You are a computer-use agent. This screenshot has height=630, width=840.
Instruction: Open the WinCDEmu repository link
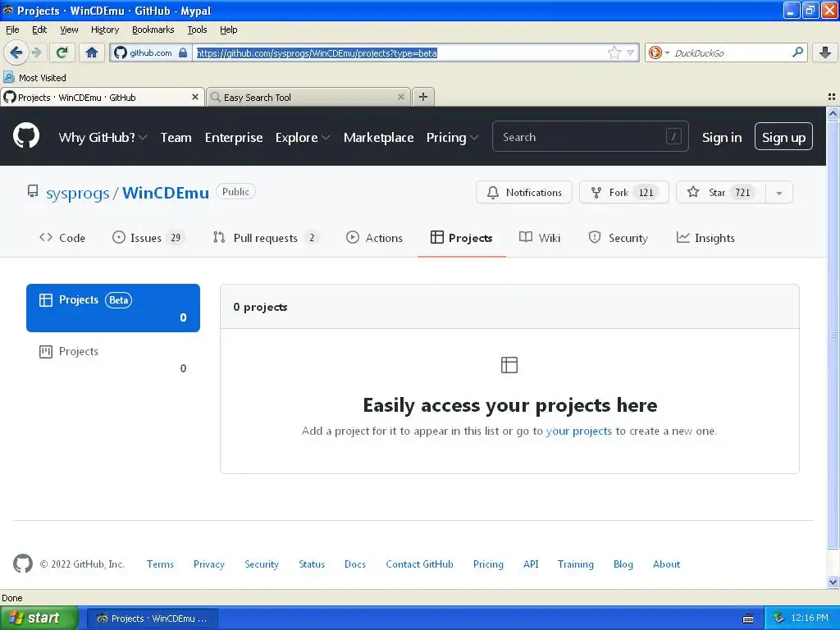point(165,193)
